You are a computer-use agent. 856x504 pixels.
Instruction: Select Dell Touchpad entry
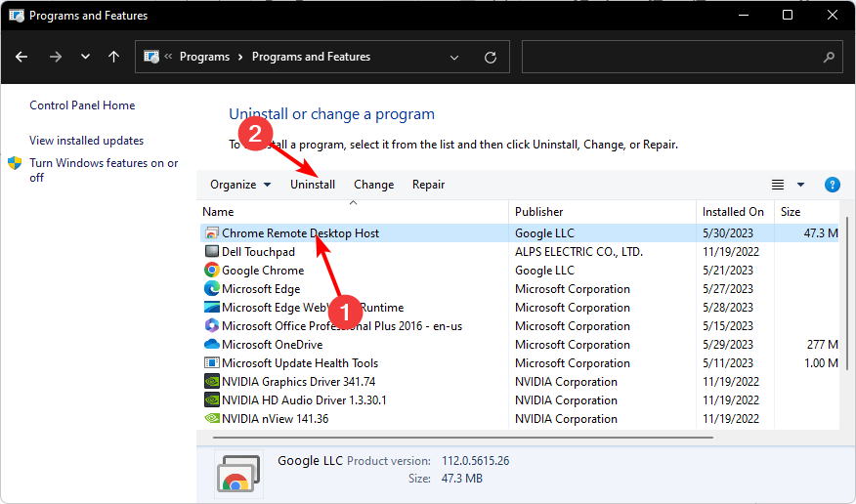point(519,251)
